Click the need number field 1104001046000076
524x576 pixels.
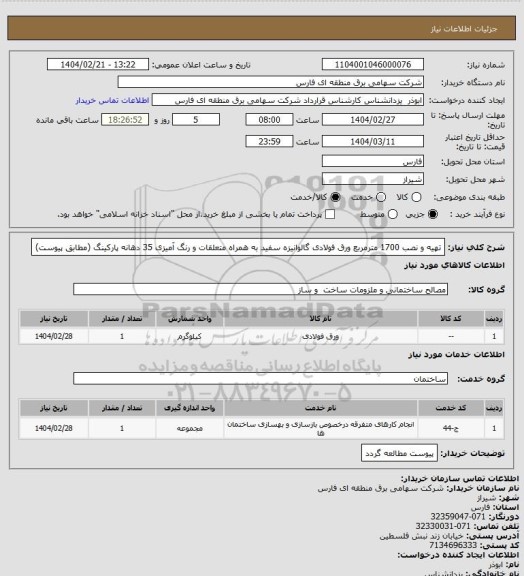coord(373,64)
